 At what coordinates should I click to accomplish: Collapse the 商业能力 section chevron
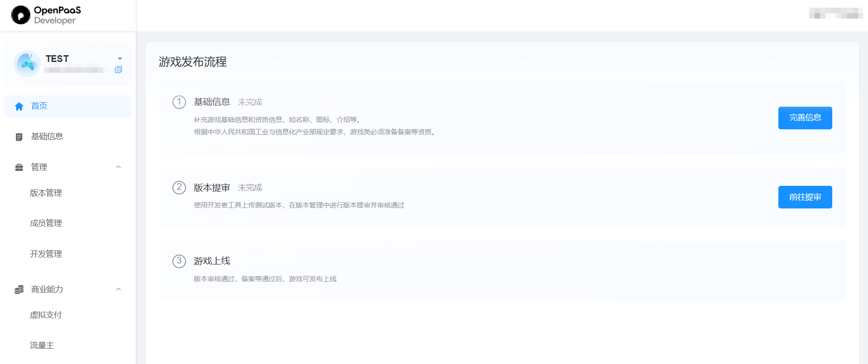(119, 289)
